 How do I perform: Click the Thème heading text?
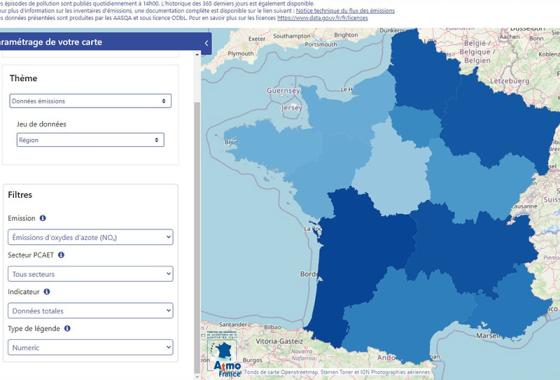[x=24, y=78]
